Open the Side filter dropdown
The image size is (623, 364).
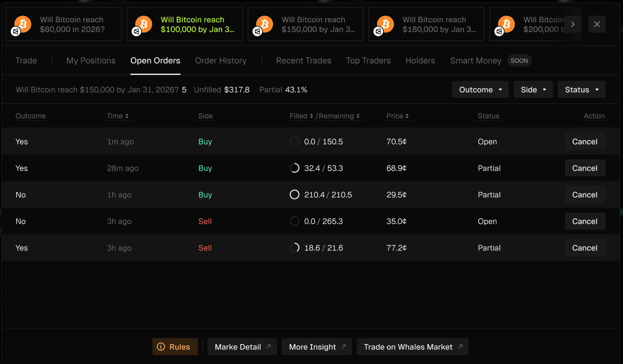(x=533, y=90)
